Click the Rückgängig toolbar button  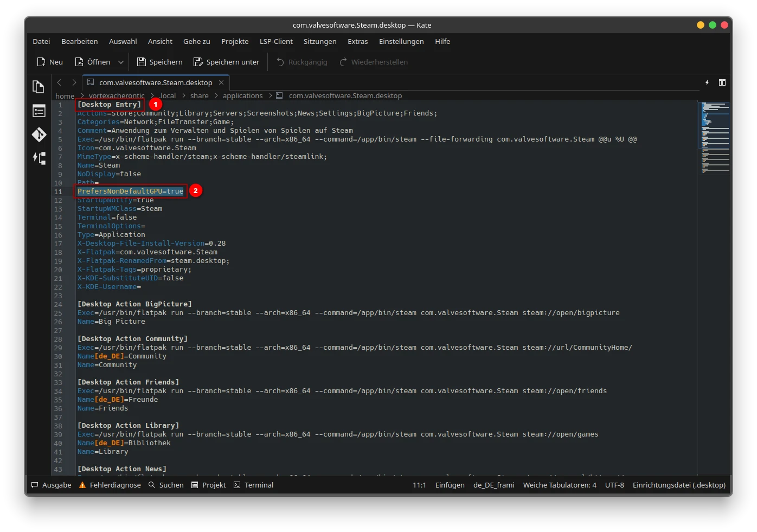302,62
